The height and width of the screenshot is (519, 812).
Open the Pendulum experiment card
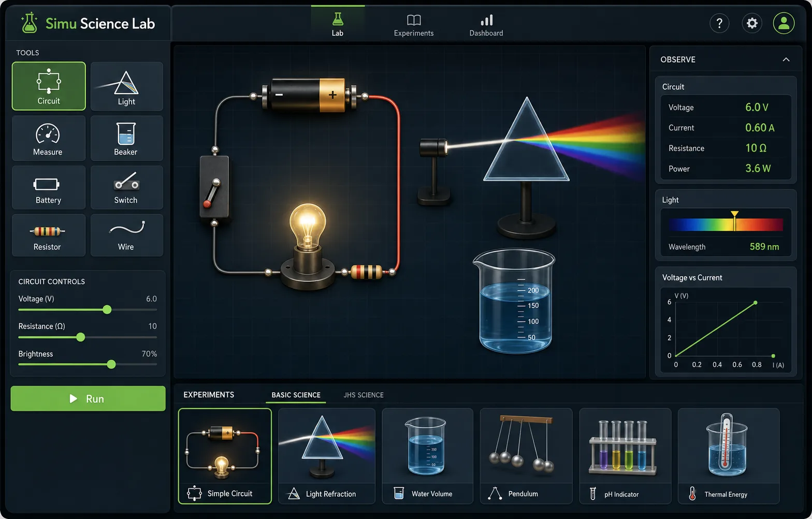pos(527,456)
